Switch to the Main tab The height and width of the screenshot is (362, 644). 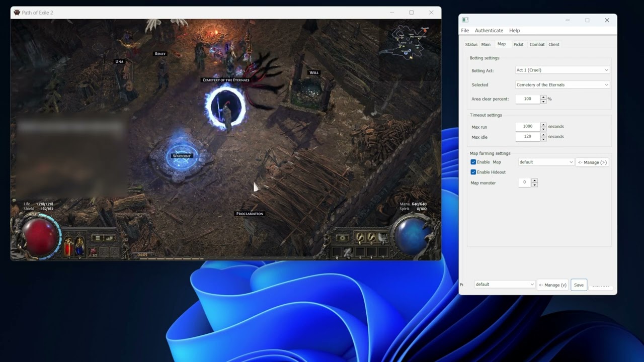[486, 44]
